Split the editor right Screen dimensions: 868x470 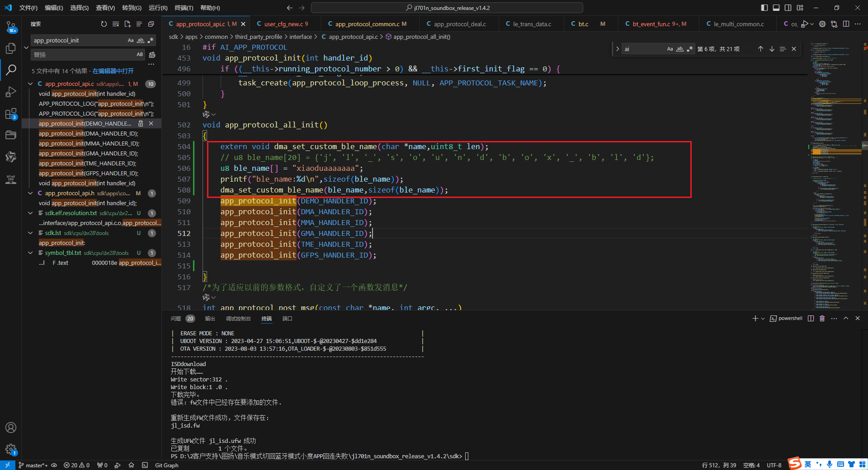coord(846,24)
